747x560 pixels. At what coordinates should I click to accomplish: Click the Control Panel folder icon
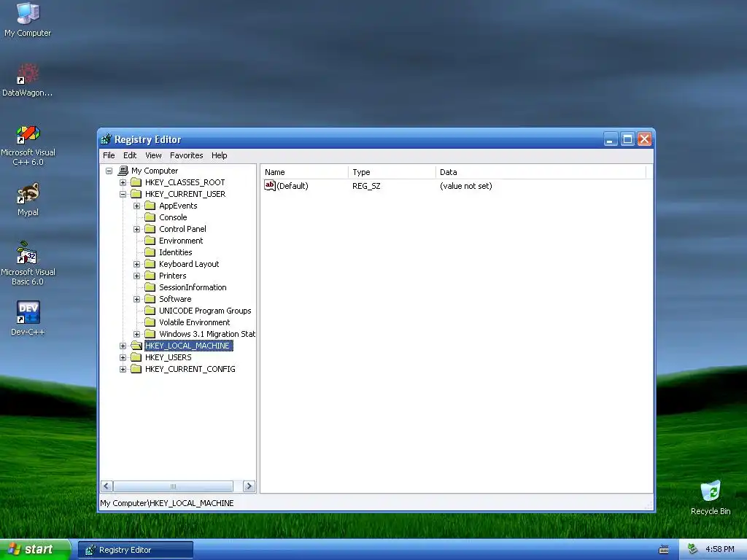tap(150, 228)
